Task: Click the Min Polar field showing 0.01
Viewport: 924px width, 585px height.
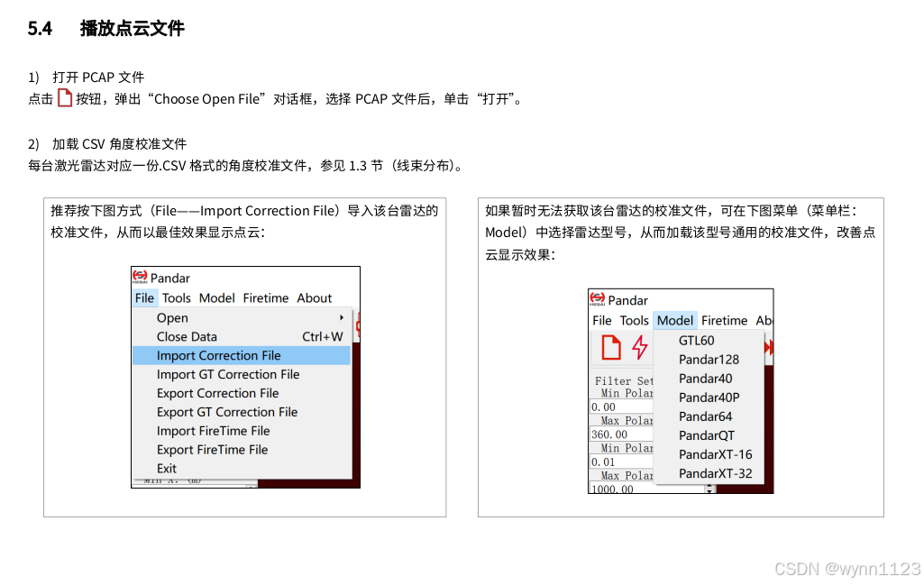Action: [622, 462]
